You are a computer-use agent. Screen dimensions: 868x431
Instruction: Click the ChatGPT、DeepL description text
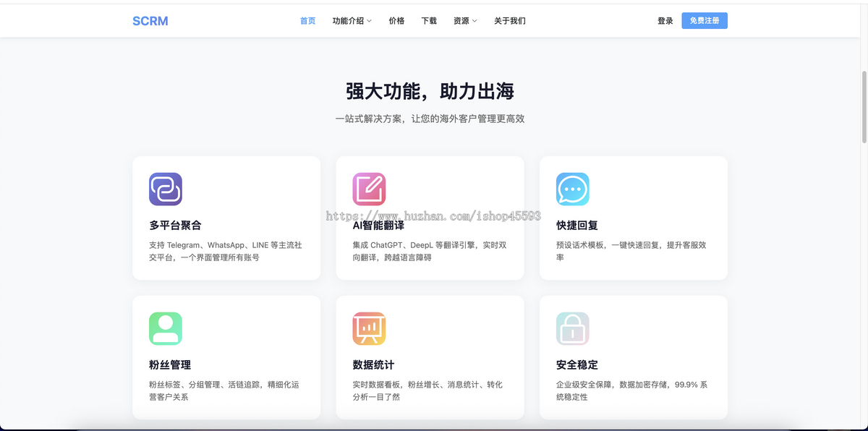pos(430,251)
